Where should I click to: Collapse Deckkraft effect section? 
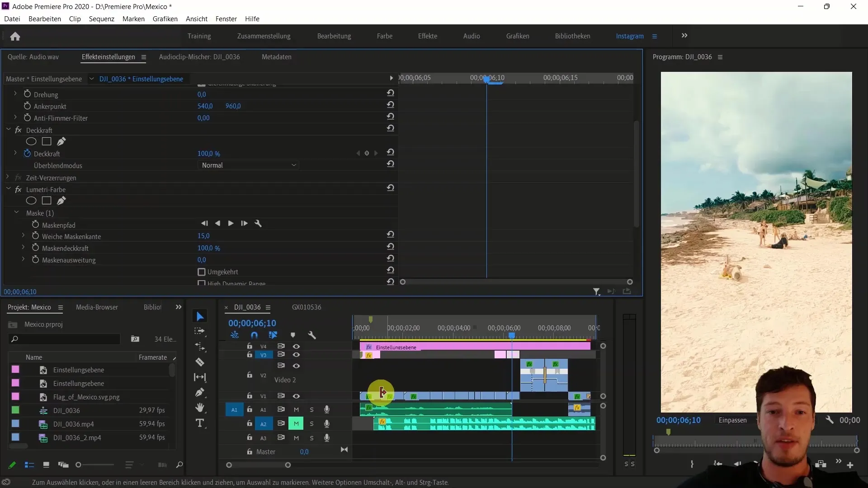click(8, 129)
